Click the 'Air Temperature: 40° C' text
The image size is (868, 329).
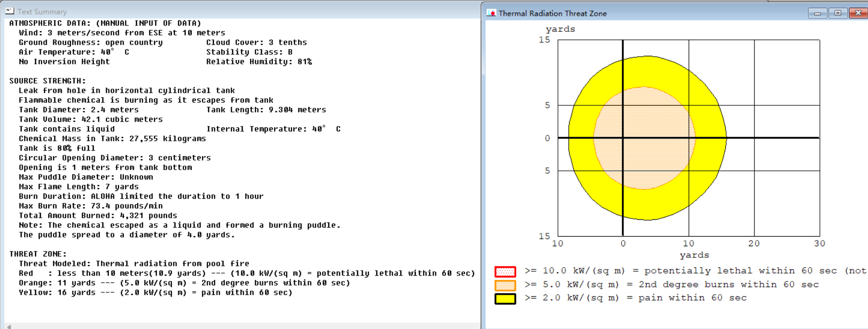click(x=74, y=52)
